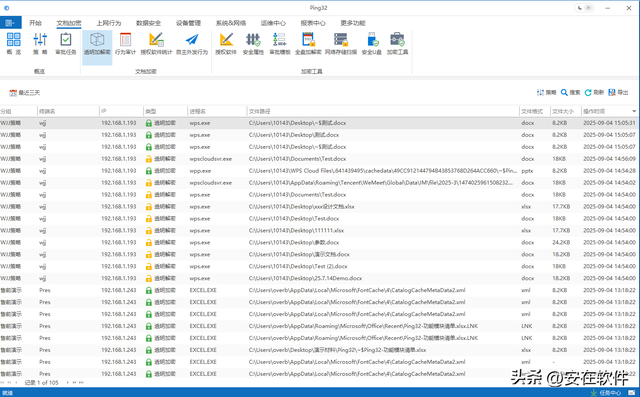Switch to the 报表中心 ribbon tab
640x397 pixels.
pos(313,23)
